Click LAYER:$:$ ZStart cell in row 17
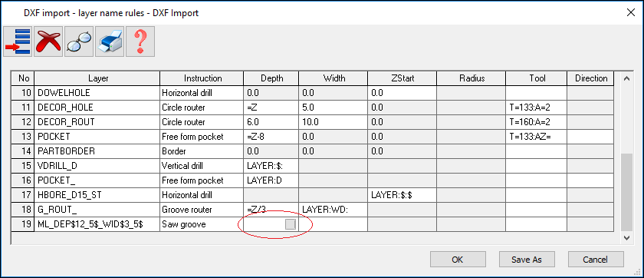 [402, 195]
